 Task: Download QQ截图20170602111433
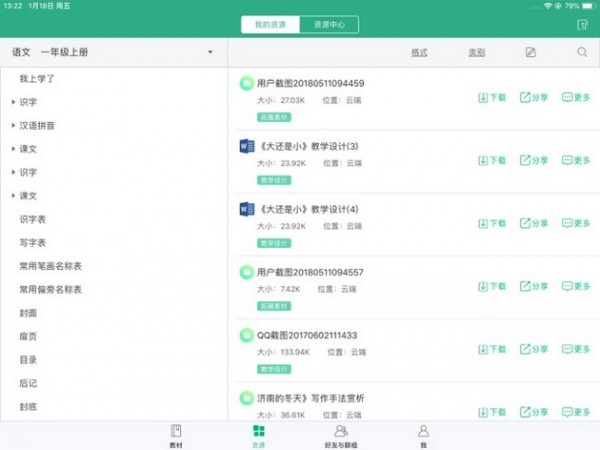coord(492,349)
